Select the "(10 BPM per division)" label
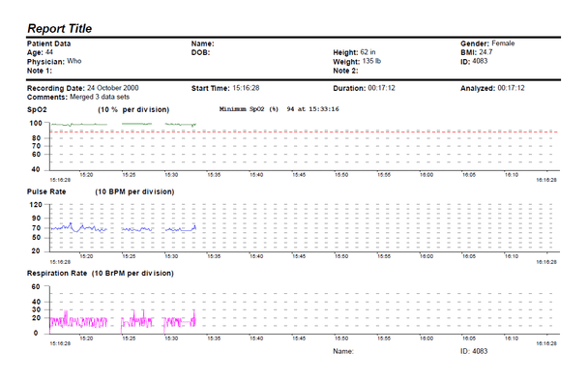The width and height of the screenshot is (588, 381). pyautogui.click(x=134, y=191)
